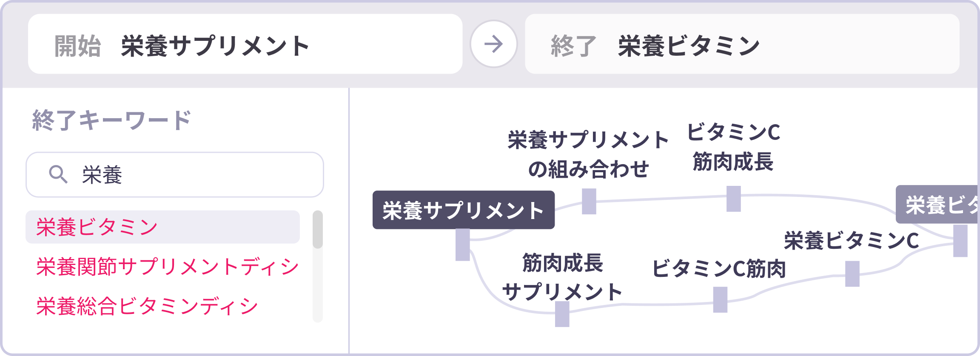Select node bar under ビタミンC筋肉成長

pyautogui.click(x=734, y=199)
